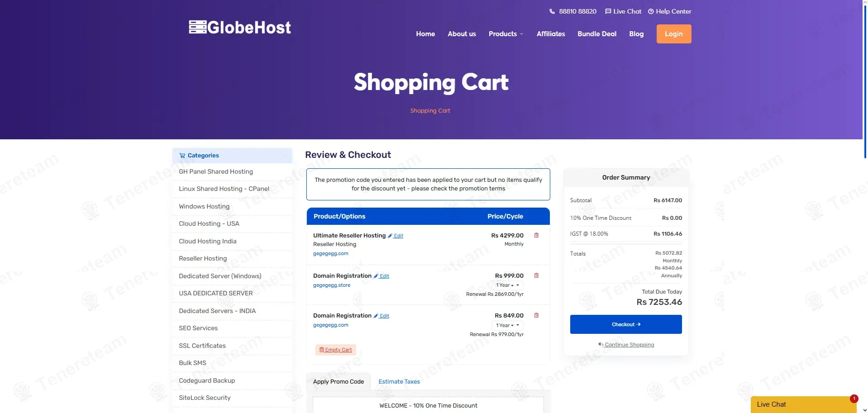Click trash icon for gegegegg.com domain registration
Screen dimensions: 868x413
pyautogui.click(x=536, y=315)
